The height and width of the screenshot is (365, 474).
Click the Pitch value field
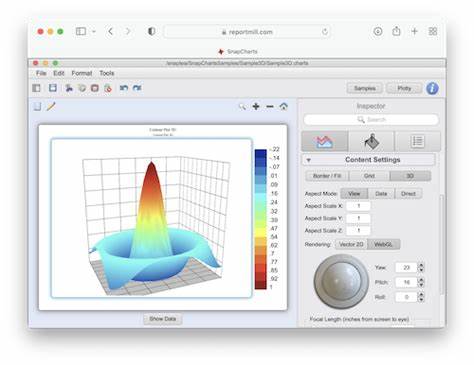click(406, 282)
